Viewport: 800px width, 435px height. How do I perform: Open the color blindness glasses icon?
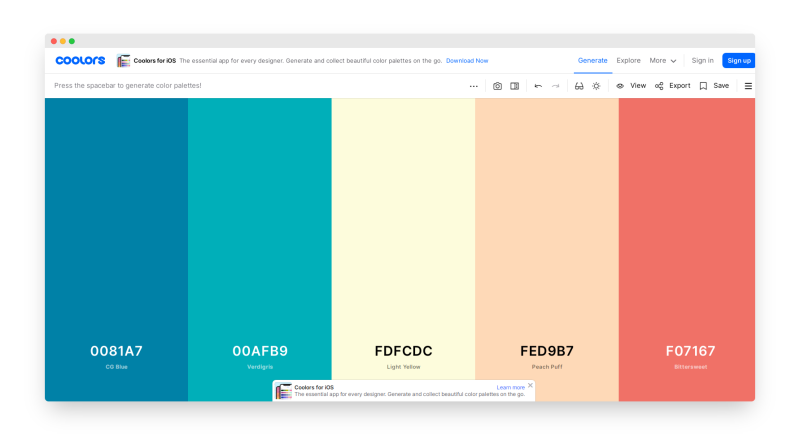[579, 86]
